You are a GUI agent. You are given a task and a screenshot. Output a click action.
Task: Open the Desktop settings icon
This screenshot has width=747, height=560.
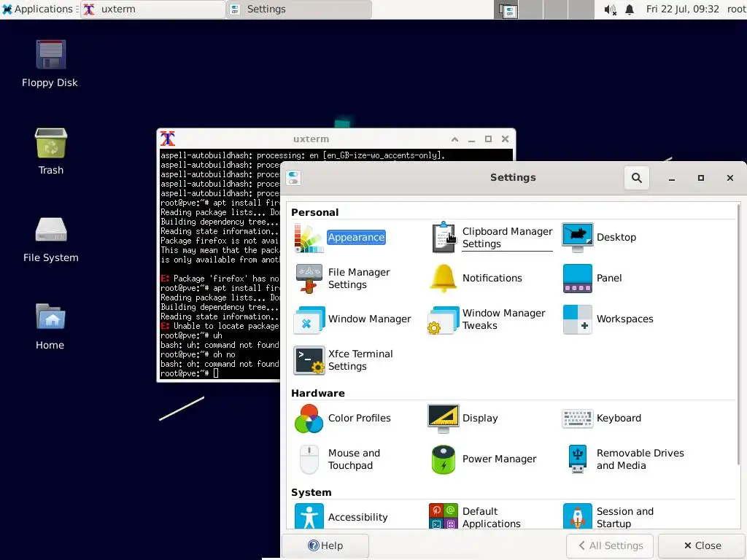578,237
